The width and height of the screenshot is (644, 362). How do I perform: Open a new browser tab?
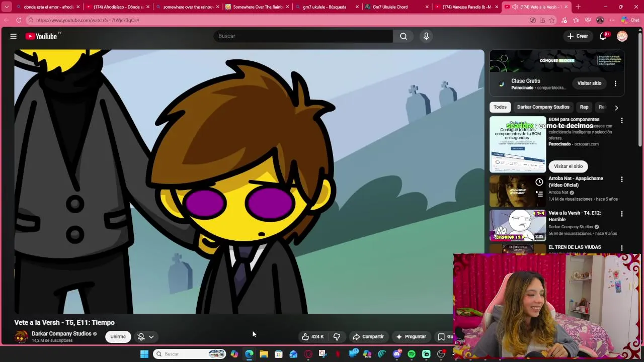click(578, 7)
